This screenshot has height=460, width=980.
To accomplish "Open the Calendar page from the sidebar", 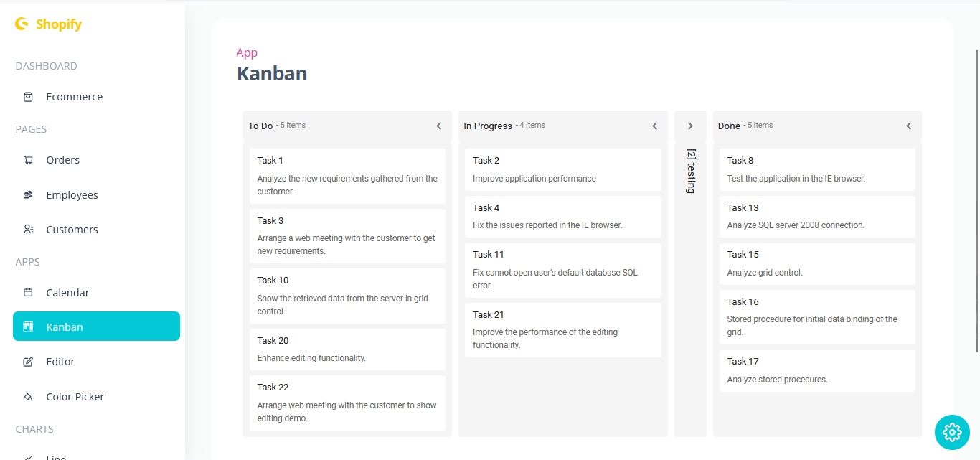I will [x=68, y=292].
